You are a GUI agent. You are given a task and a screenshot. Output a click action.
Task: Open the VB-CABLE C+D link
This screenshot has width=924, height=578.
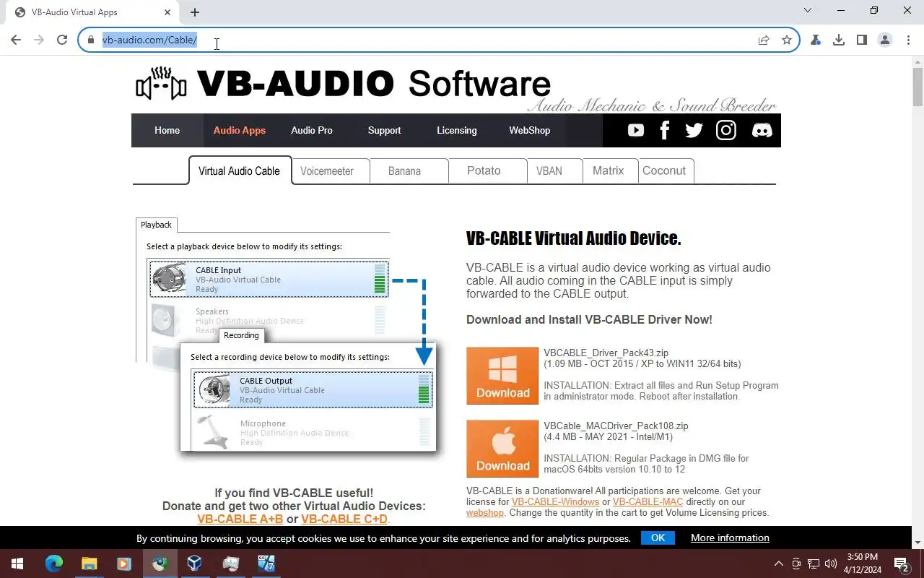[x=344, y=519]
